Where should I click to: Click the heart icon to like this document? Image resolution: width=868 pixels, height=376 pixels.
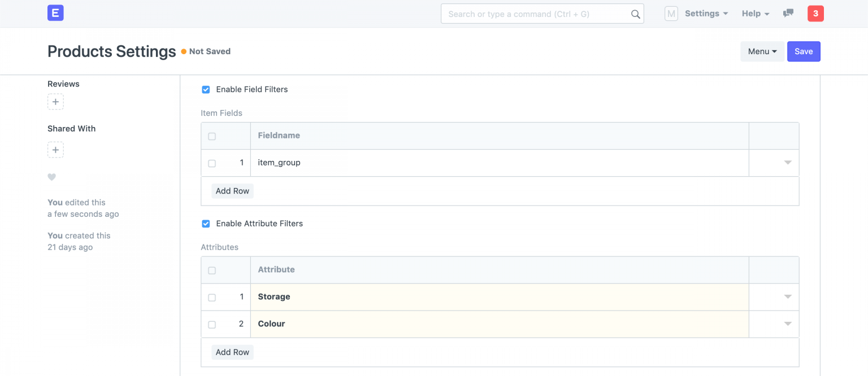click(51, 177)
